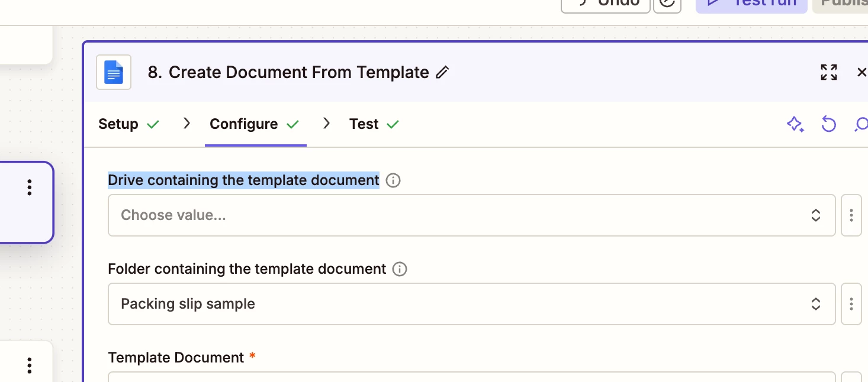Click the AI sparkle icon

point(795,124)
